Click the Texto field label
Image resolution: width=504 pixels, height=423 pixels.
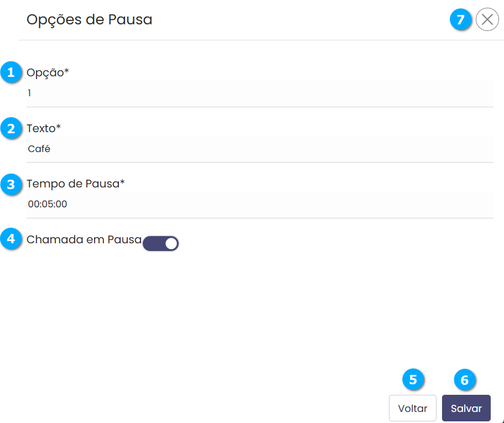(x=43, y=128)
